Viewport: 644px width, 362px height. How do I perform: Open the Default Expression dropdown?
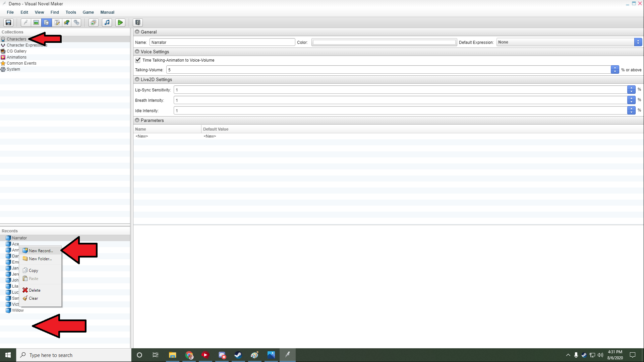[638, 42]
